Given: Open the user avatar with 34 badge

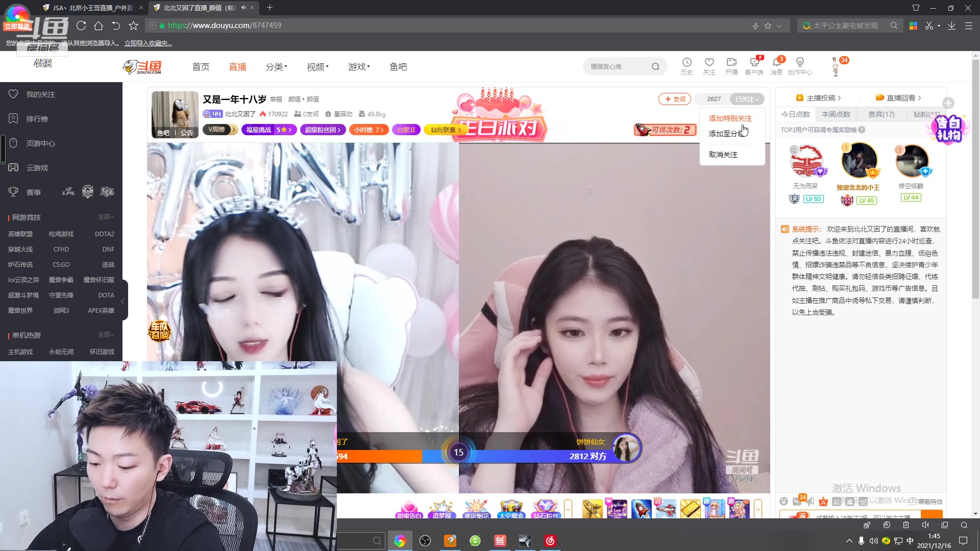Looking at the screenshot, I should tap(836, 67).
